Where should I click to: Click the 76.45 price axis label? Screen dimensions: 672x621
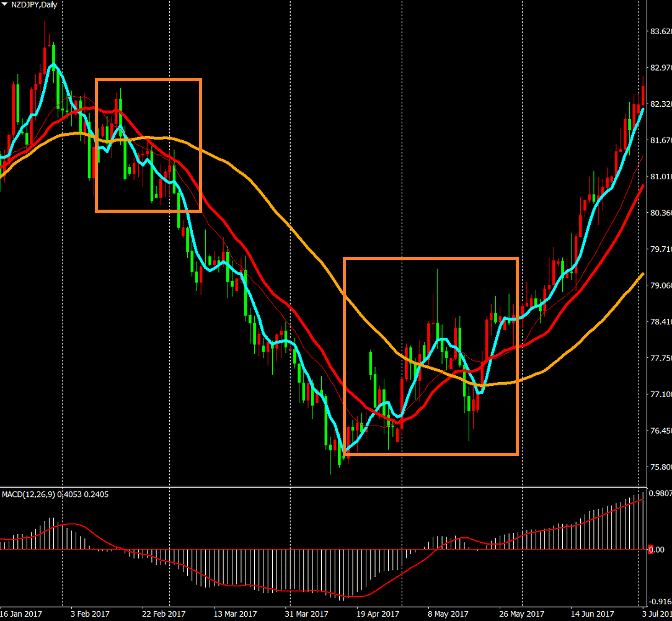click(661, 431)
